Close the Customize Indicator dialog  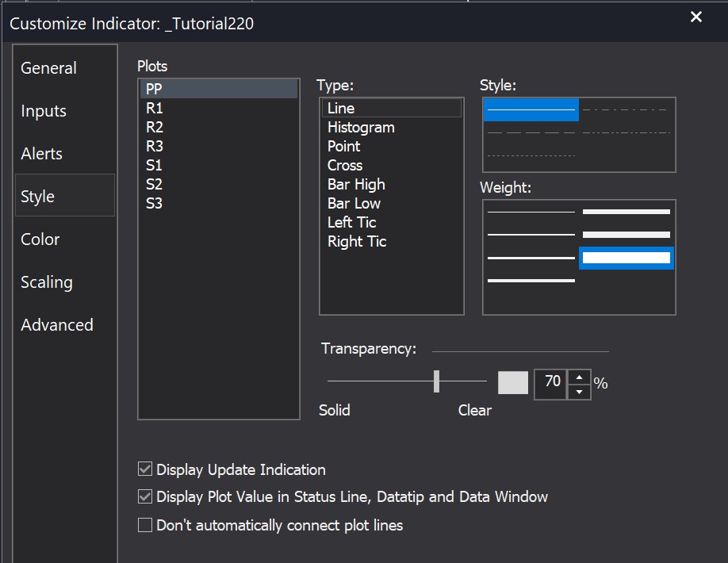pyautogui.click(x=696, y=17)
